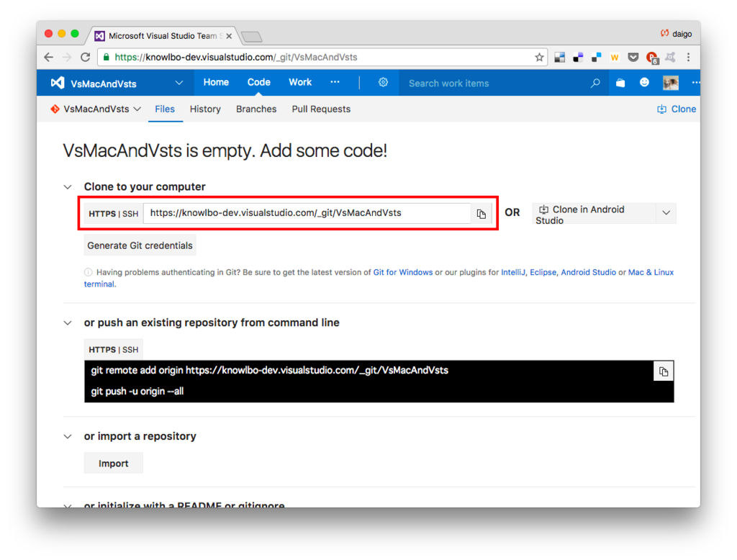Open the settings gear in the header
The width and height of the screenshot is (737, 560).
[383, 82]
